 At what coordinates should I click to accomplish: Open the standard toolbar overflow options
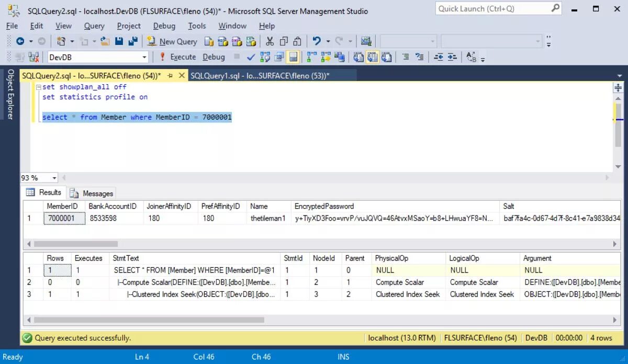pyautogui.click(x=548, y=41)
